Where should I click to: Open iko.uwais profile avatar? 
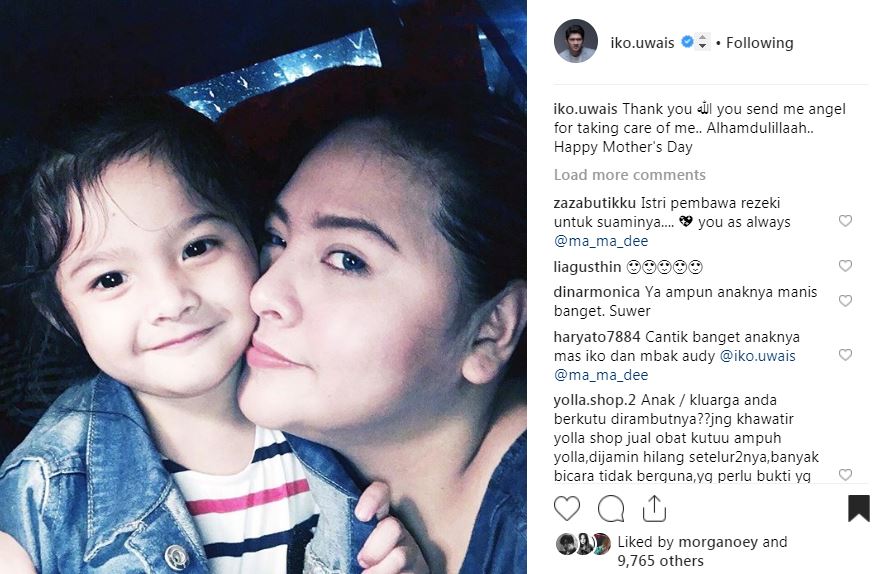click(x=576, y=41)
